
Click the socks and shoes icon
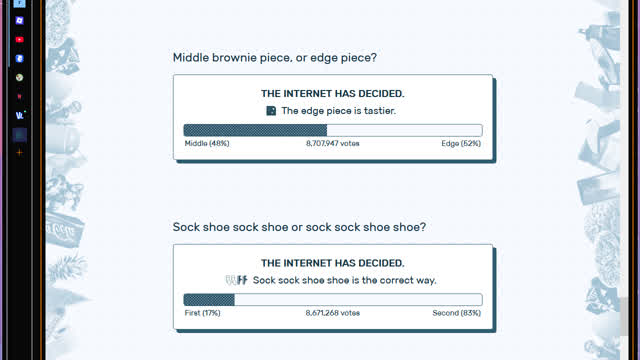(236, 280)
